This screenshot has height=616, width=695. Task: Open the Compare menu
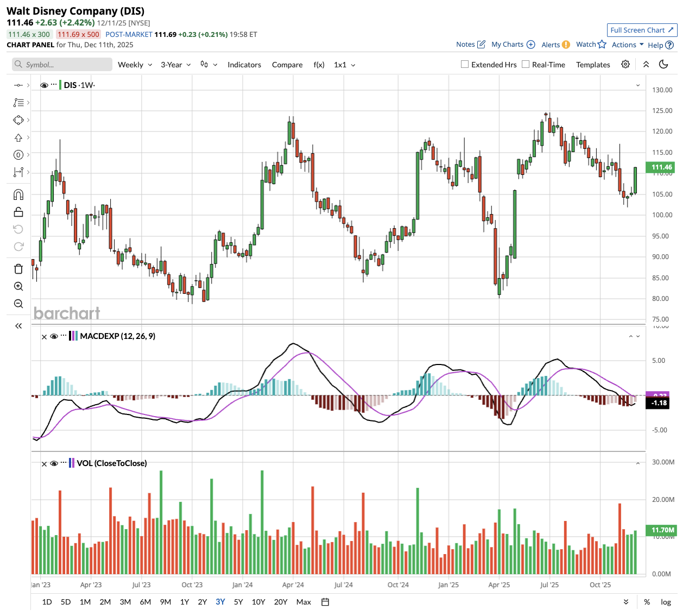[x=287, y=65]
